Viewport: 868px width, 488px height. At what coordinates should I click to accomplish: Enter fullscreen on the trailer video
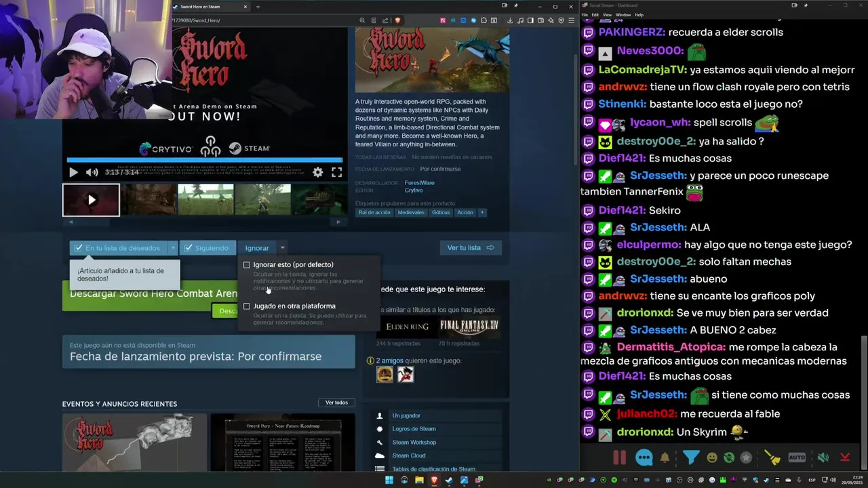coord(336,172)
